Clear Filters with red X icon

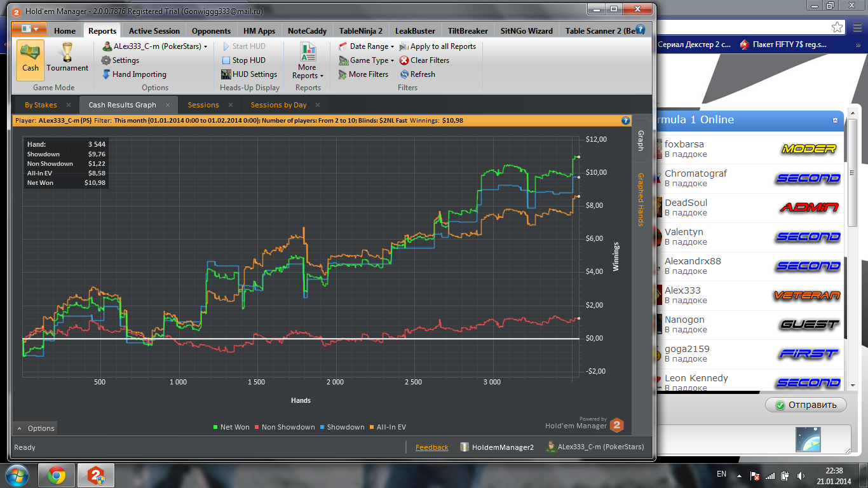[x=424, y=60]
